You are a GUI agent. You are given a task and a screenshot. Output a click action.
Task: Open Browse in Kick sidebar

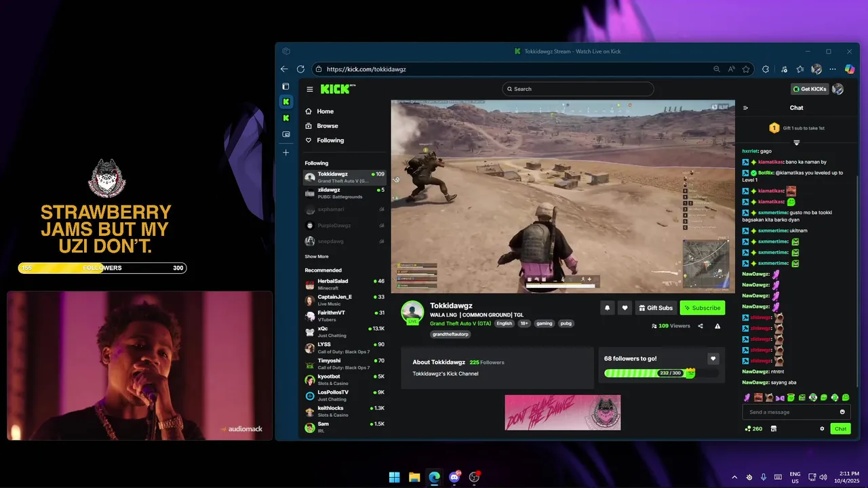pyautogui.click(x=321, y=125)
